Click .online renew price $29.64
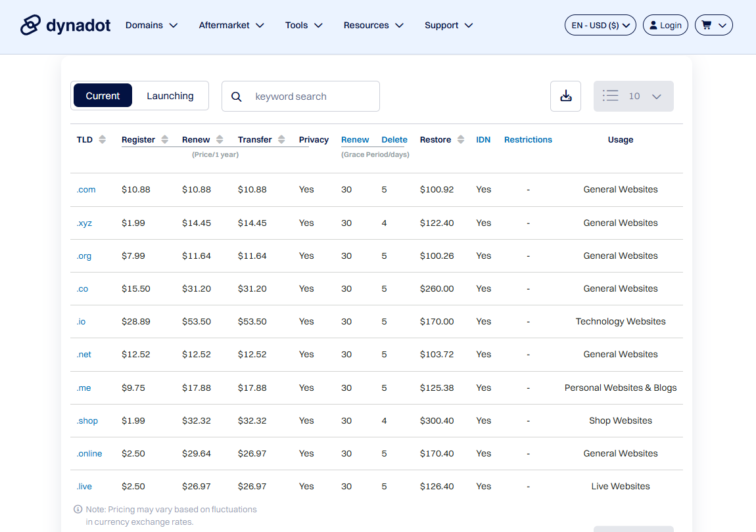The image size is (756, 532). click(x=197, y=453)
